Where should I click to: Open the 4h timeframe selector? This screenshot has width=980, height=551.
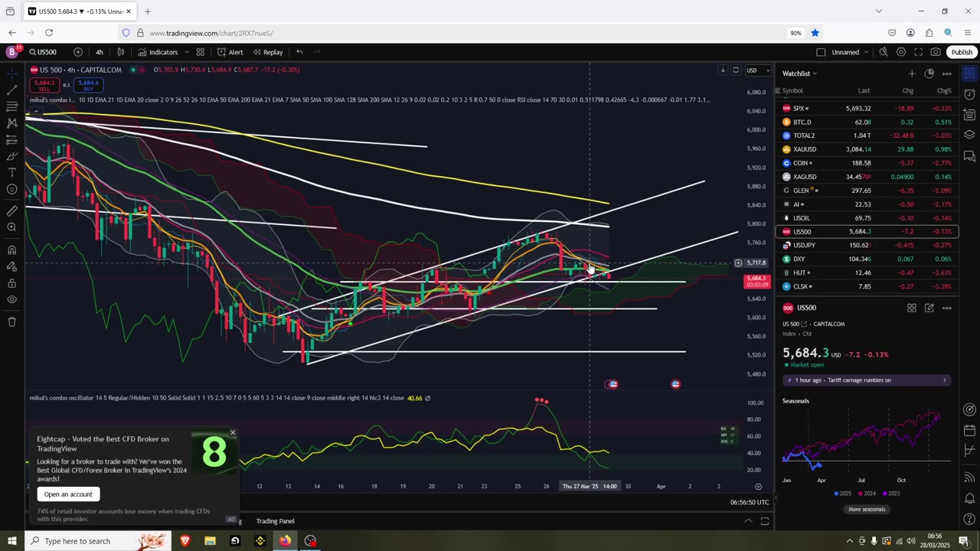pyautogui.click(x=100, y=52)
